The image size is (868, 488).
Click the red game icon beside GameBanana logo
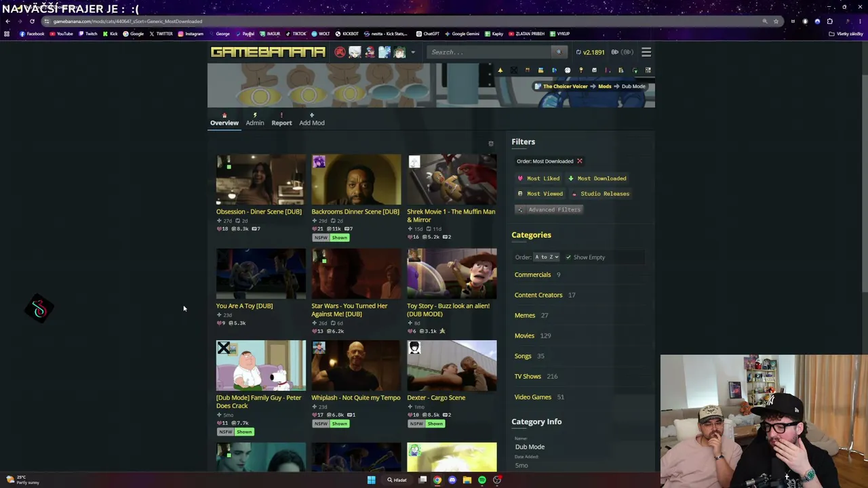(340, 52)
